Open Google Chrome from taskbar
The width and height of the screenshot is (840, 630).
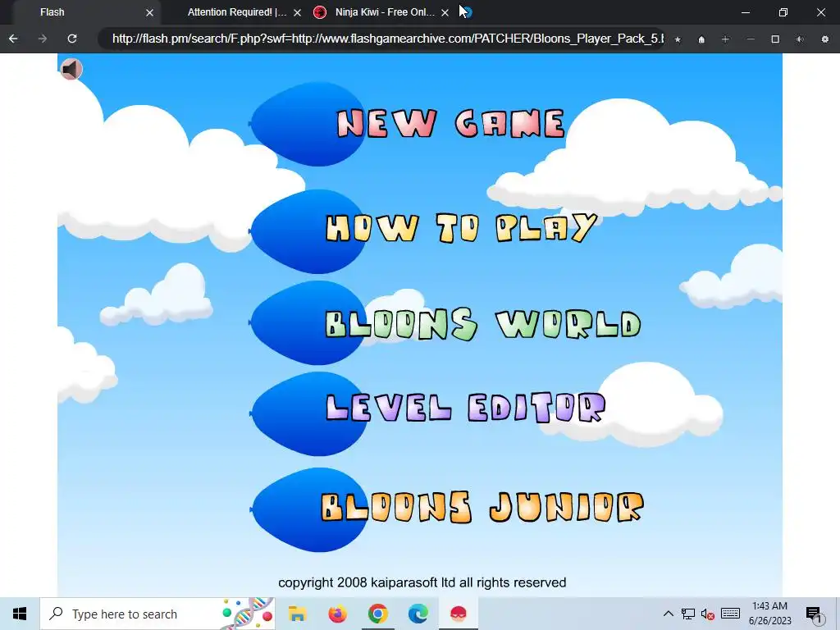pos(377,614)
